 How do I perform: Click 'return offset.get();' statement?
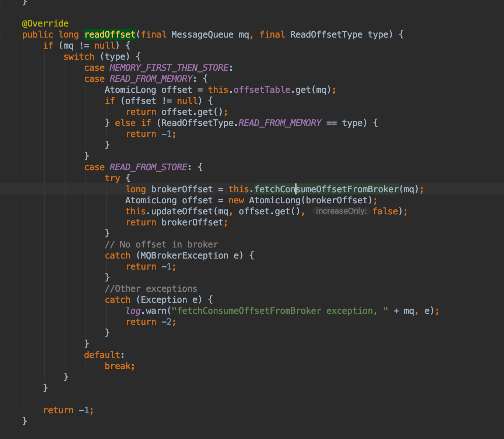(177, 112)
